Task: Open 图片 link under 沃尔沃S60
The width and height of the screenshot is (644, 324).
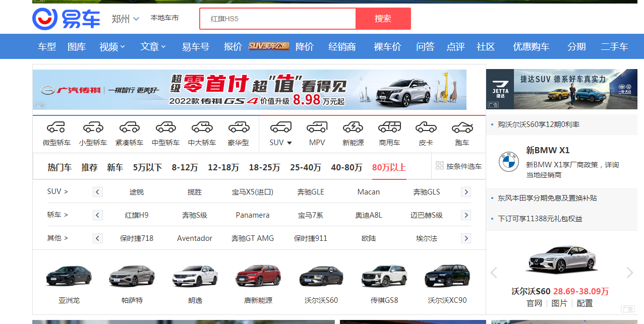Action: coord(559,303)
